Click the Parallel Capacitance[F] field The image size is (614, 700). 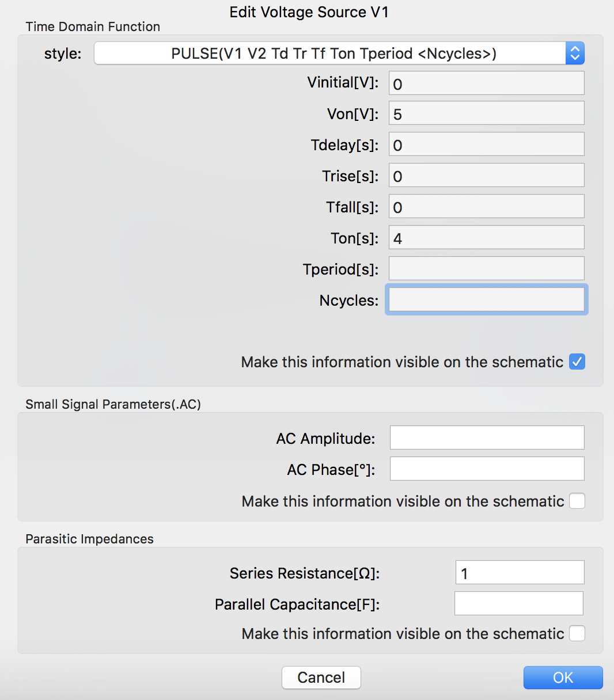pos(519,604)
